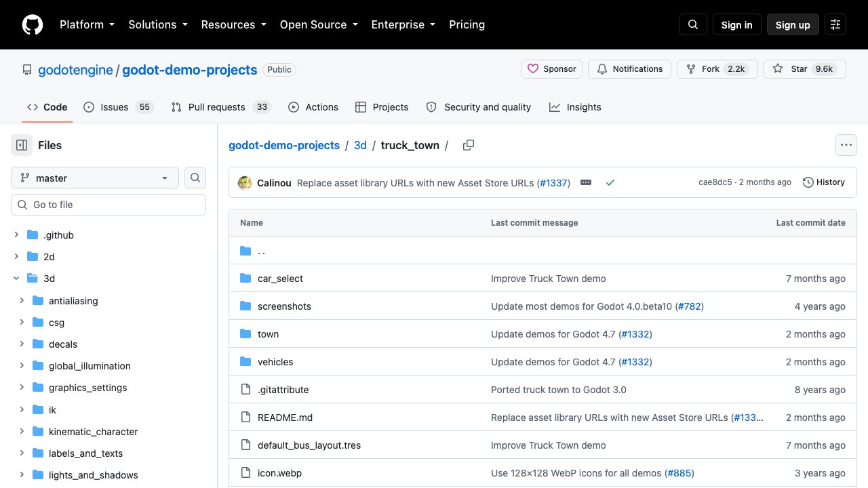This screenshot has width=868, height=488.
Task: Switch to the Actions tab
Action: [x=313, y=107]
